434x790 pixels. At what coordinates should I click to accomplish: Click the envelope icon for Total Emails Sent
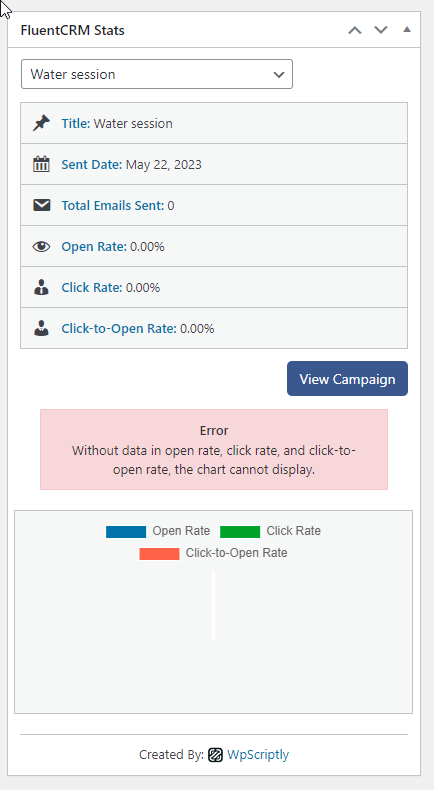click(41, 205)
